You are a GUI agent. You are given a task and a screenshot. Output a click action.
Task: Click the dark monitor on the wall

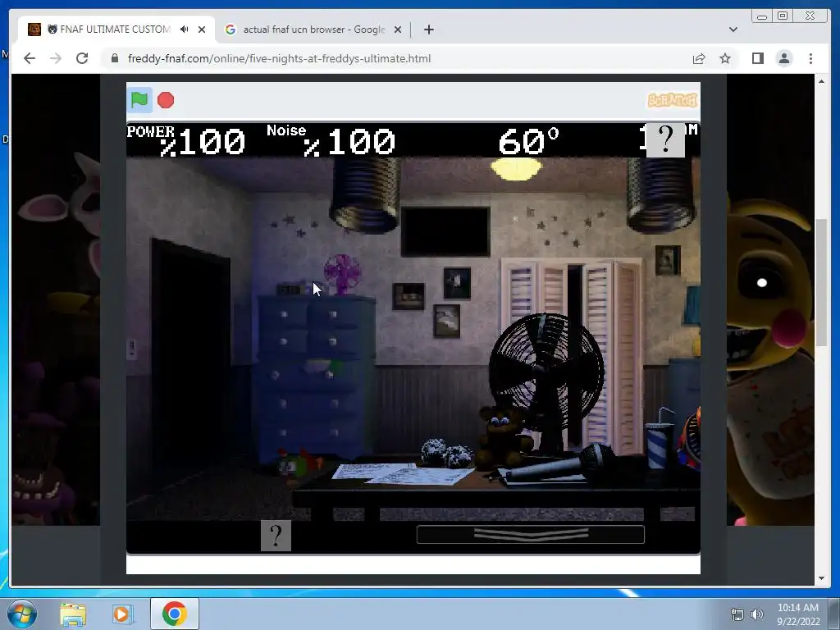point(445,231)
